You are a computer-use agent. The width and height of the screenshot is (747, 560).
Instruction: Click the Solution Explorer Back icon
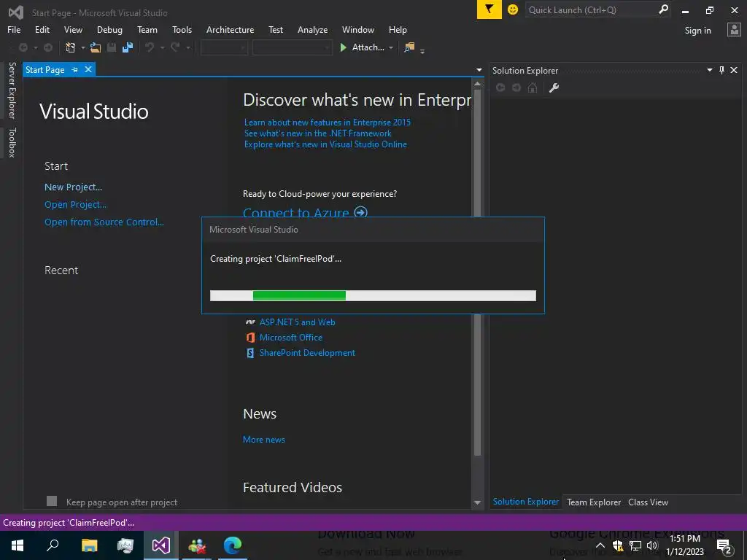point(500,87)
